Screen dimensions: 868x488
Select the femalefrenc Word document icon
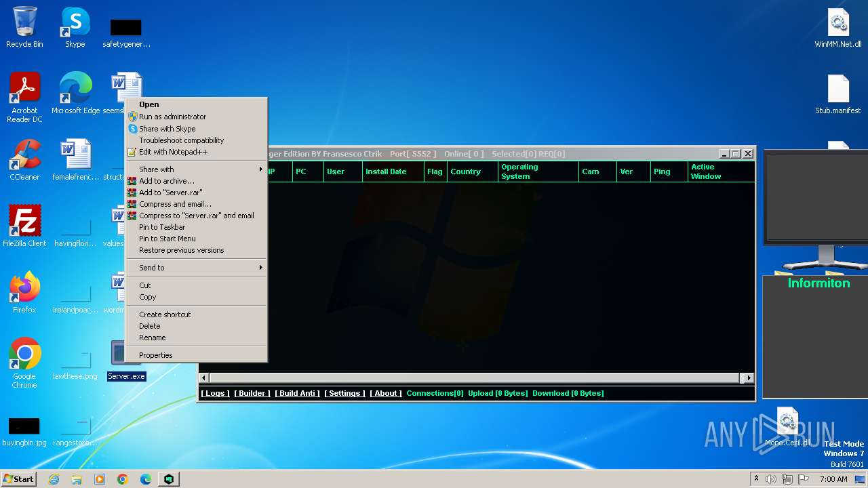click(75, 160)
